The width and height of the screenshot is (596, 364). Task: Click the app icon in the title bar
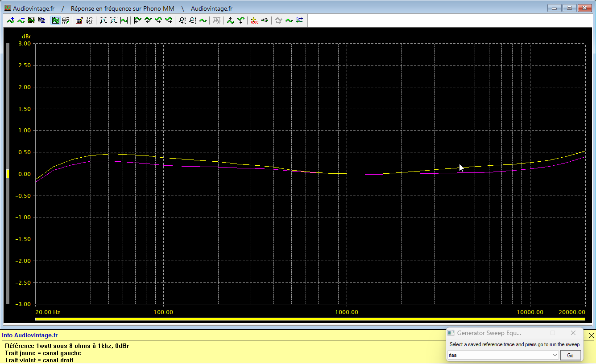[8, 8]
